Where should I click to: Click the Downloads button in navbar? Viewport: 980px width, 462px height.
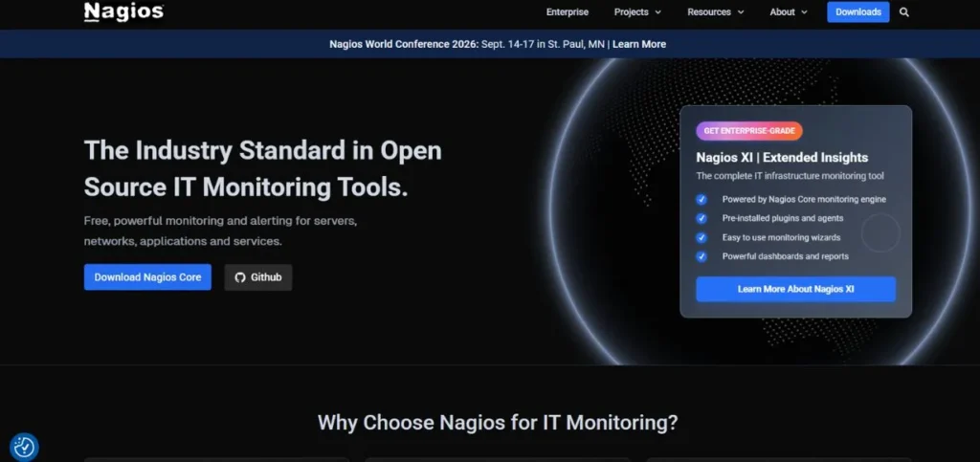[858, 12]
